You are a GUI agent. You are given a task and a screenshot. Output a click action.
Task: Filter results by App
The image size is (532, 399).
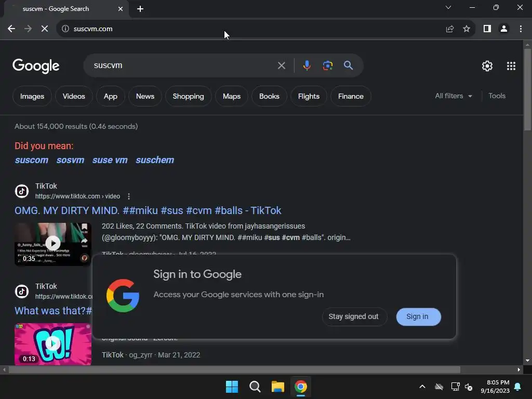(x=110, y=96)
